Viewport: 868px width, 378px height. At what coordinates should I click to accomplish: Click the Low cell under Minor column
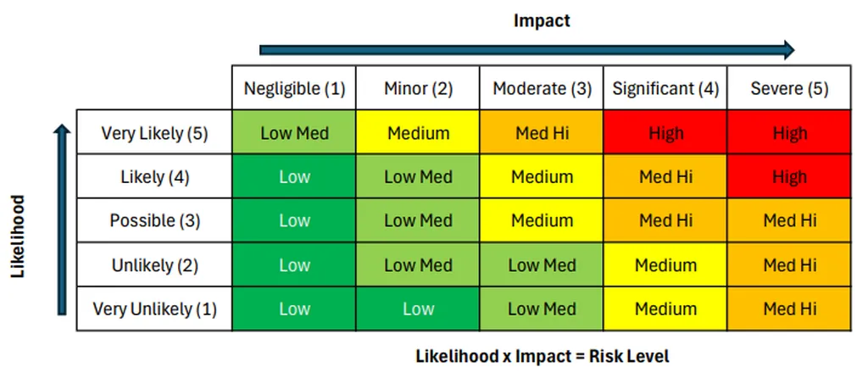pos(418,309)
